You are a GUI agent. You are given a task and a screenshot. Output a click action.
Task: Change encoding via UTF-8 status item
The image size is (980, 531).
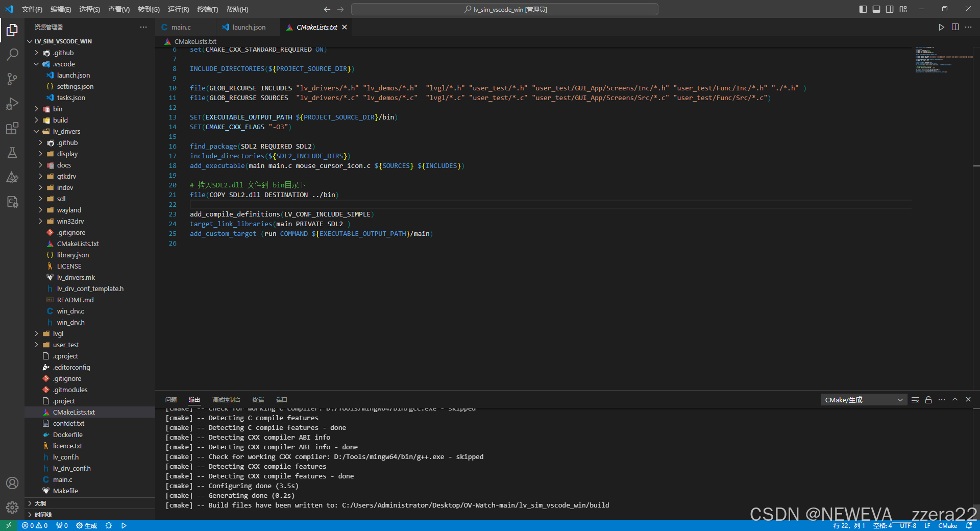(908, 525)
